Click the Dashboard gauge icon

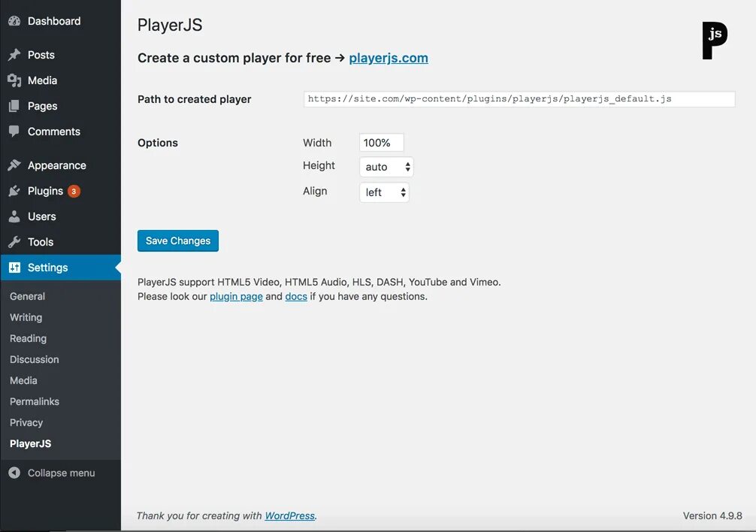coord(14,21)
